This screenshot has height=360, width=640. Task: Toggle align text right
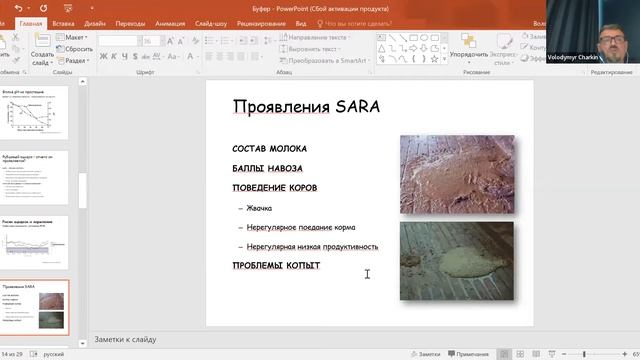click(231, 56)
